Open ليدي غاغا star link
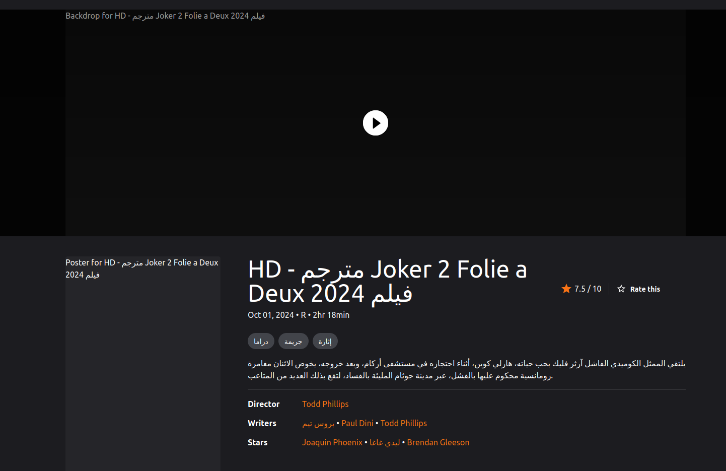The width and height of the screenshot is (726, 471). pos(385,442)
